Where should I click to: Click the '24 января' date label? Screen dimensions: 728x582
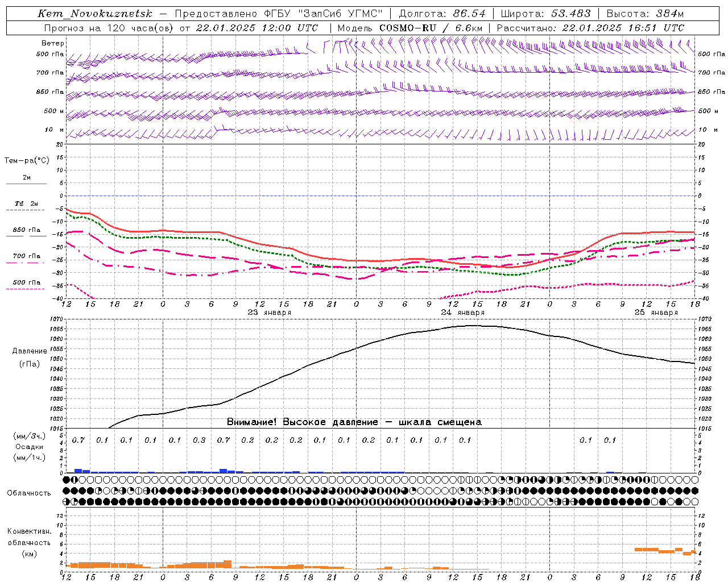(463, 313)
